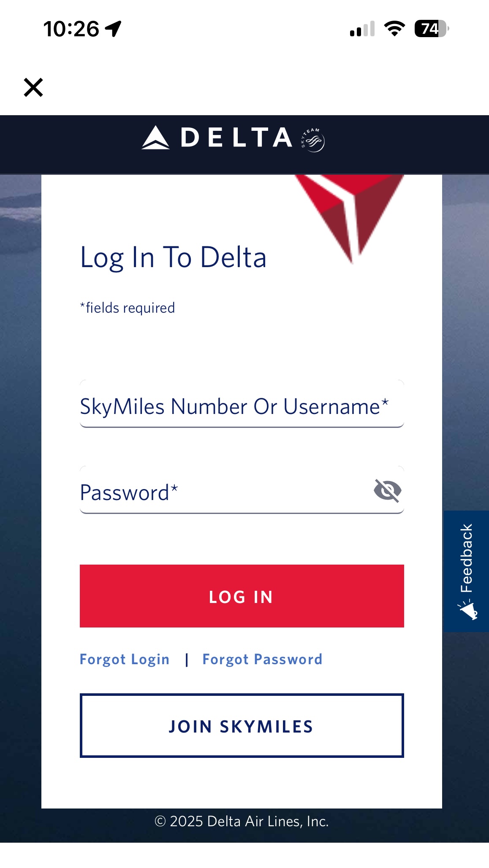Viewport: 489px width, 868px height.
Task: Open the Forgot Password link
Action: (262, 659)
